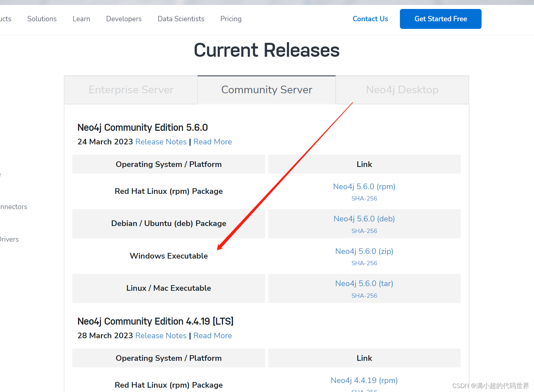Open the Solutions menu
Image resolution: width=534 pixels, height=392 pixels.
pyautogui.click(x=42, y=19)
